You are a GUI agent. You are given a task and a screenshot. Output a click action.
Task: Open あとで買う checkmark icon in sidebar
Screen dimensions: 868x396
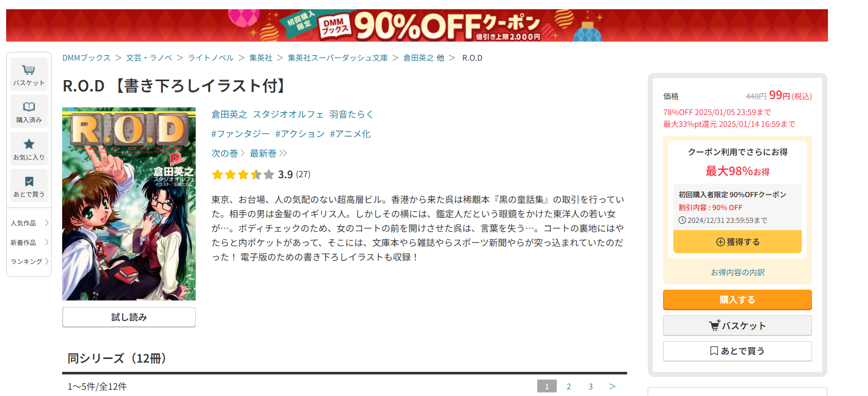click(x=29, y=186)
